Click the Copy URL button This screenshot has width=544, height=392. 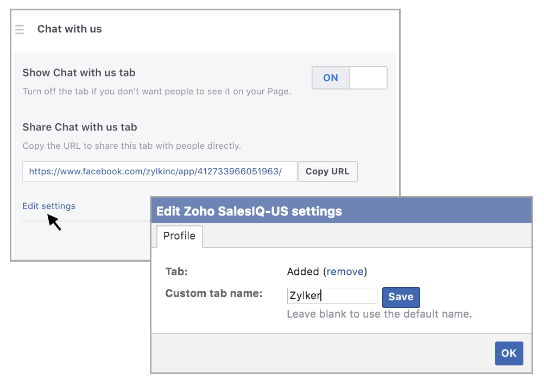(327, 172)
